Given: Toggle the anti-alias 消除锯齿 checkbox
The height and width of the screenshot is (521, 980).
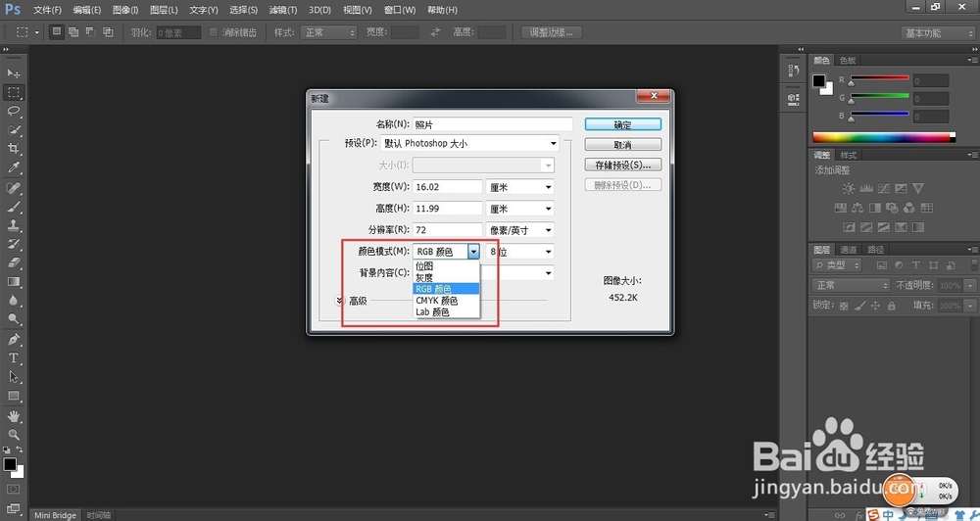Looking at the screenshot, I should tap(213, 32).
